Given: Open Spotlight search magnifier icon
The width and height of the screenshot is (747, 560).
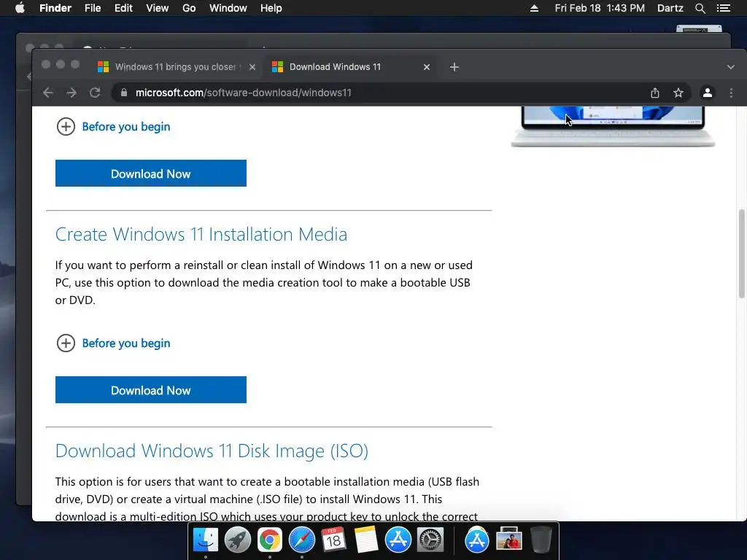Looking at the screenshot, I should 700,8.
